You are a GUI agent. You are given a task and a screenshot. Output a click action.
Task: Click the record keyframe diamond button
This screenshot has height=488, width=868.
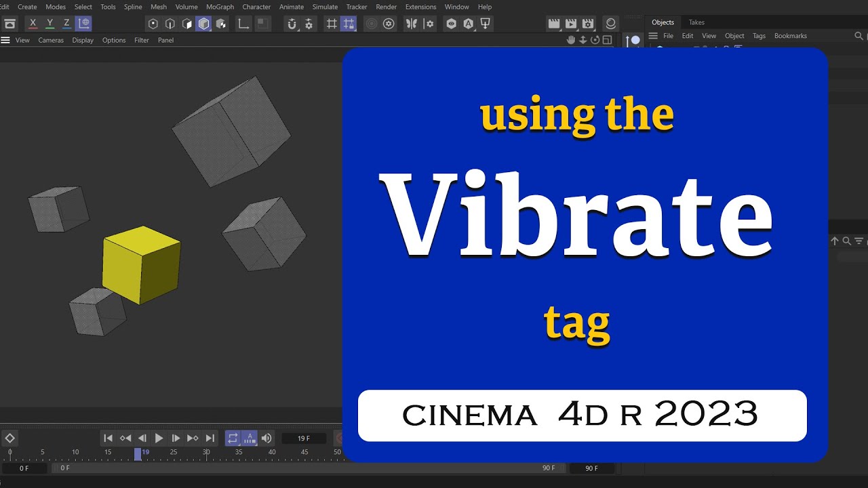pos(10,439)
